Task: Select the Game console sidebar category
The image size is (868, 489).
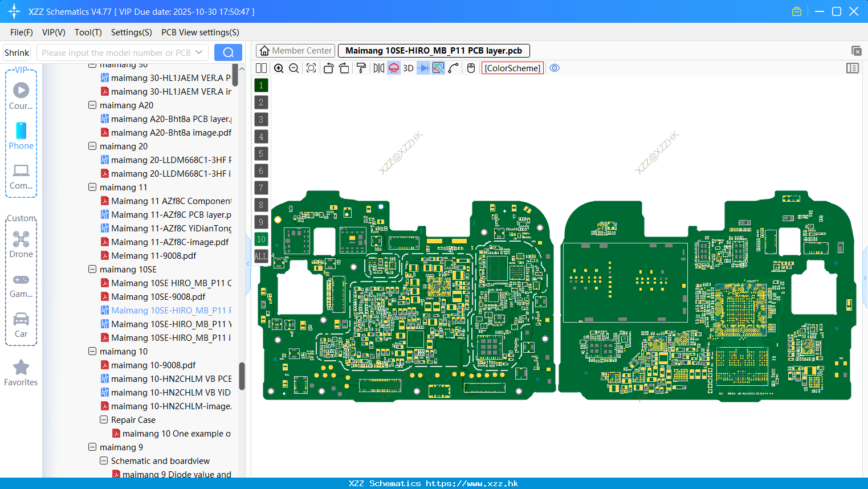Action: click(21, 285)
